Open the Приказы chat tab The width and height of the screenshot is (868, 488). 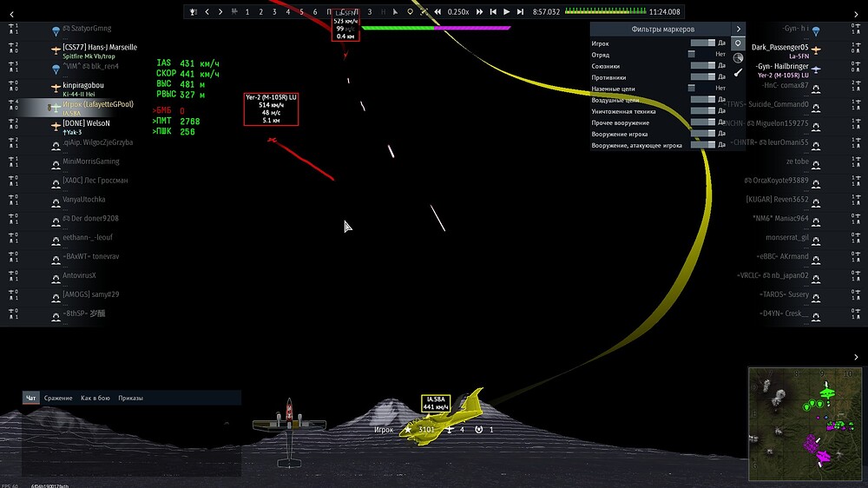coord(131,398)
